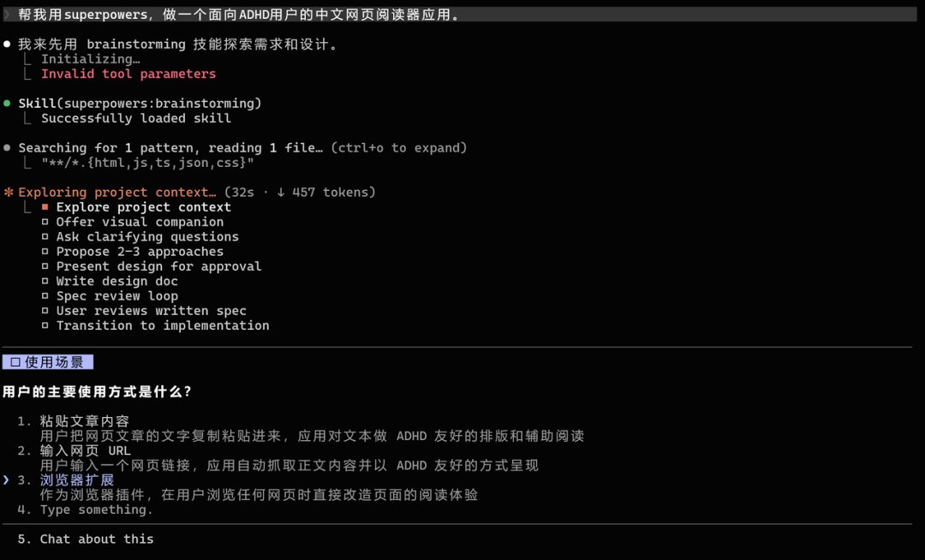Click description 作为浏览器插件
The height and width of the screenshot is (560, 925).
pyautogui.click(x=259, y=495)
